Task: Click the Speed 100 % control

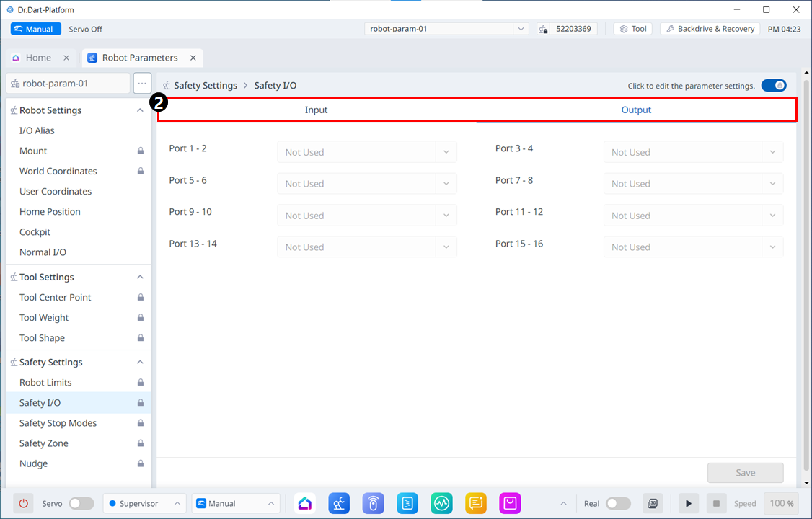Action: click(x=781, y=503)
